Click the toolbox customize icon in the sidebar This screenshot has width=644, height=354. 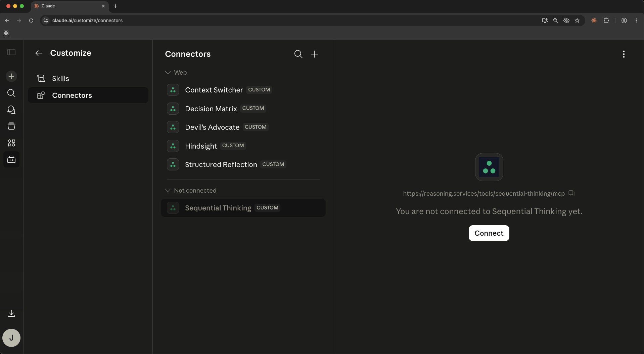pos(11,159)
